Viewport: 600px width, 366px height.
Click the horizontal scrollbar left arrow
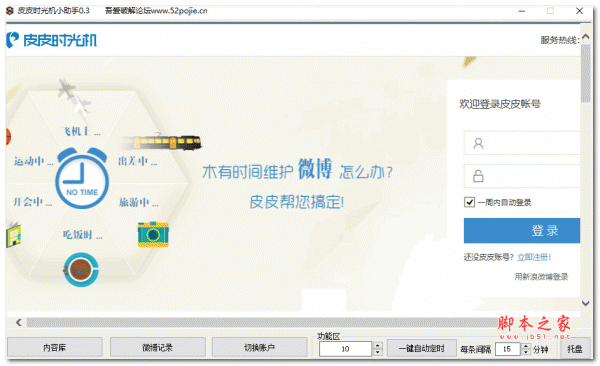click(18, 322)
